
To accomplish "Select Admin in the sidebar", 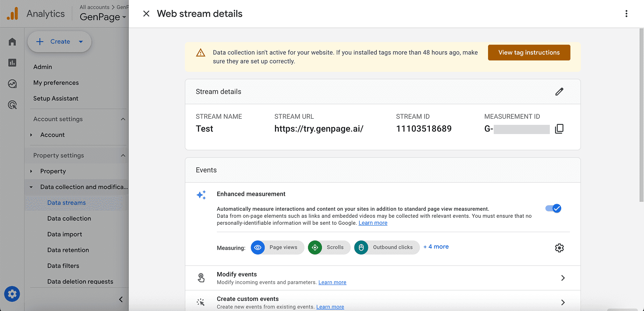I will click(x=42, y=67).
